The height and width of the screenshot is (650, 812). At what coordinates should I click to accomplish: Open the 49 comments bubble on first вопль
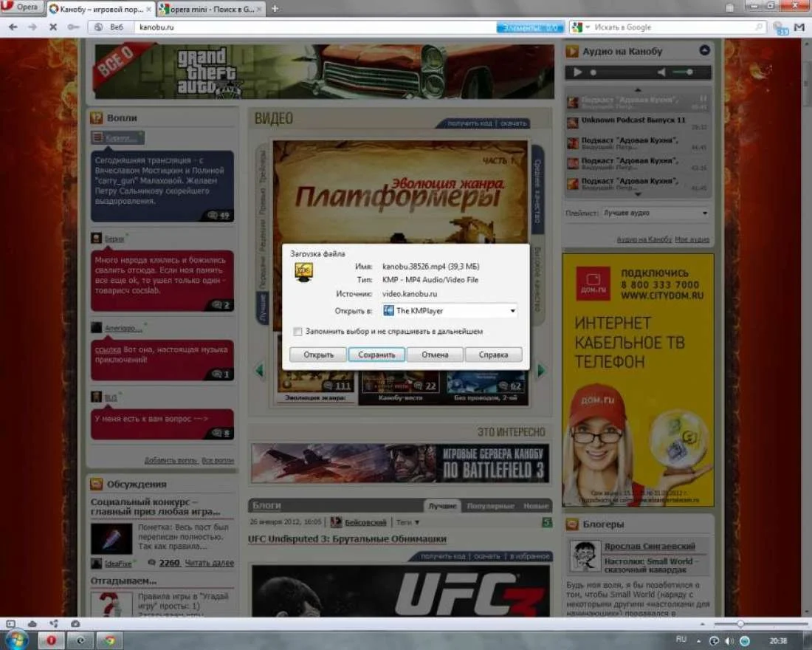click(218, 215)
